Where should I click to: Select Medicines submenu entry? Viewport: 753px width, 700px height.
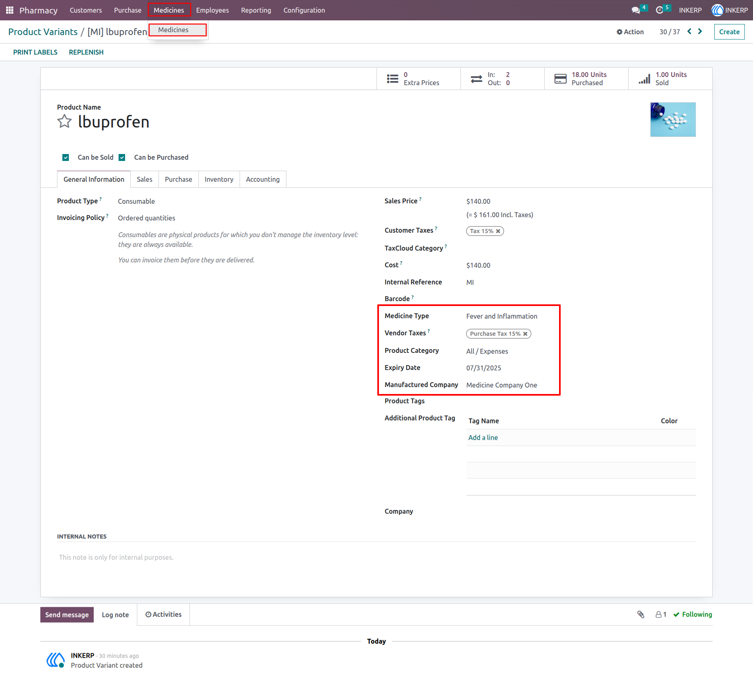[178, 30]
